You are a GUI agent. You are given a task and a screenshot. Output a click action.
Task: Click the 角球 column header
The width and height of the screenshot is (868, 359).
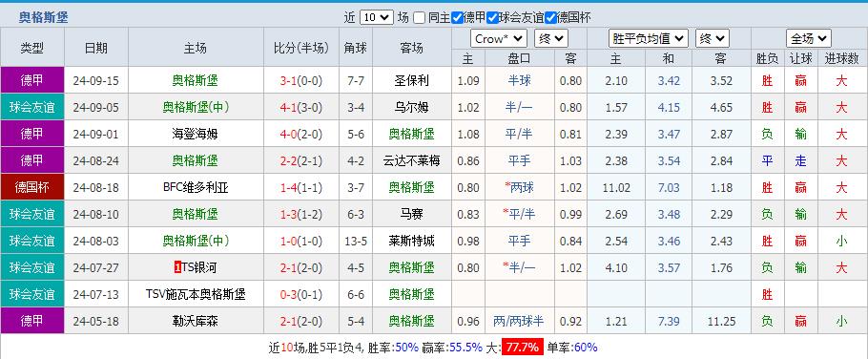pyautogui.click(x=356, y=48)
